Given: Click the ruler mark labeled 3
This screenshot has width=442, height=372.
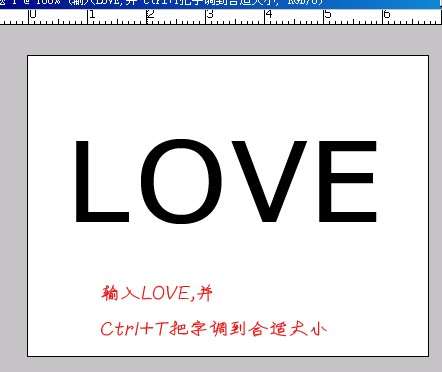Looking at the screenshot, I should 210,14.
